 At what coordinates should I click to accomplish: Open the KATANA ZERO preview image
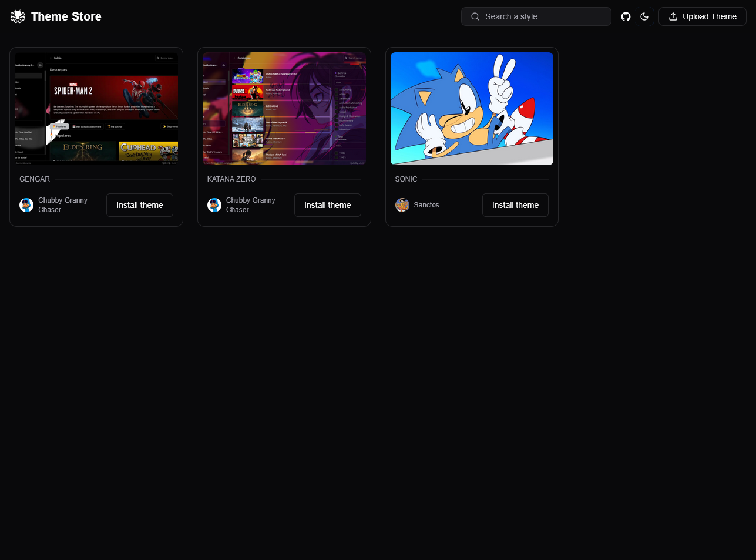(x=284, y=108)
